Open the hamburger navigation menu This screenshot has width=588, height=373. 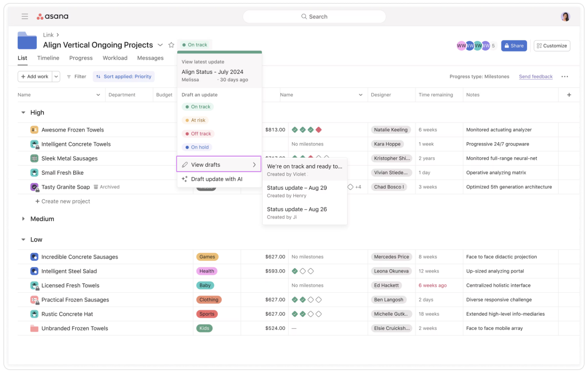pyautogui.click(x=25, y=16)
